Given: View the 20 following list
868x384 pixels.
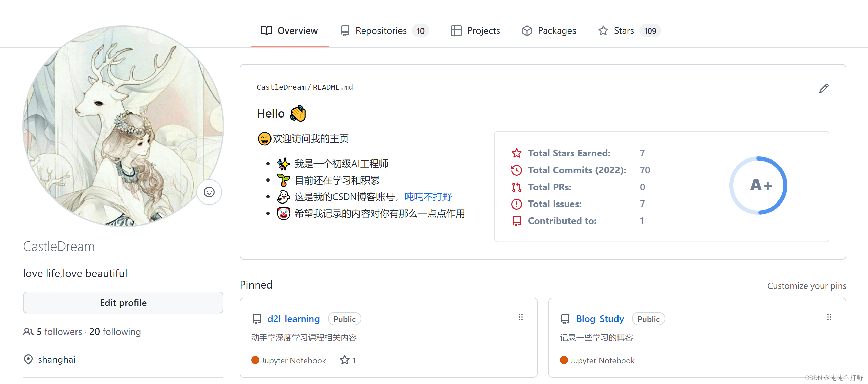Looking at the screenshot, I should click(x=115, y=332).
